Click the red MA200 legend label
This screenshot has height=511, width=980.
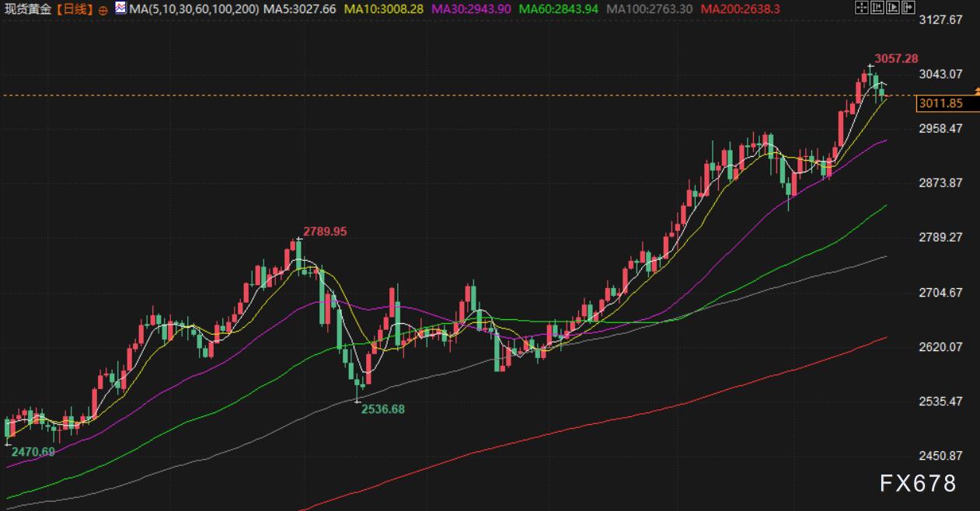[740, 9]
